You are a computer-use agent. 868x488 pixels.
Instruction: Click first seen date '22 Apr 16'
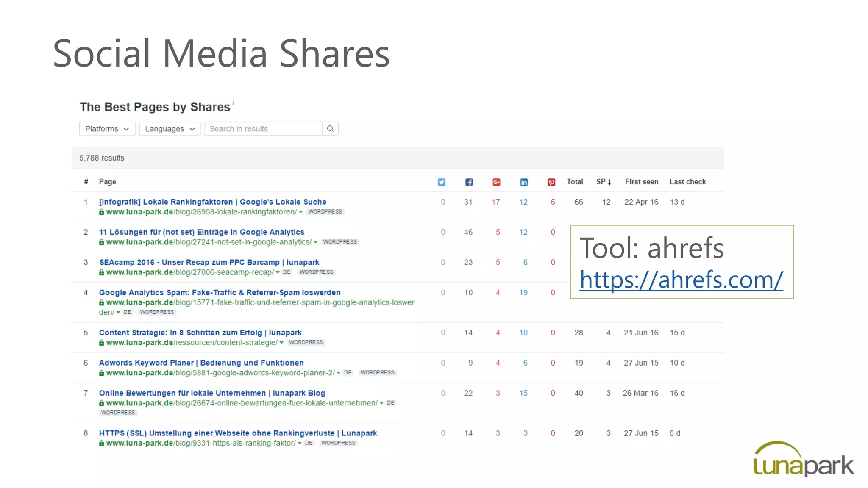[641, 202]
